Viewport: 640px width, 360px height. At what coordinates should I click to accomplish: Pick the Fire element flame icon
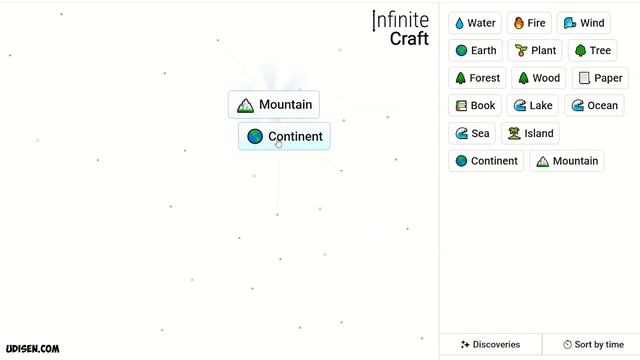[518, 23]
